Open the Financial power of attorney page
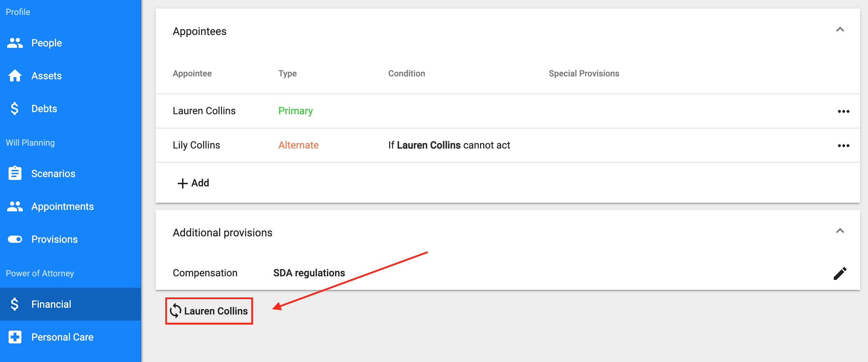 click(71, 304)
